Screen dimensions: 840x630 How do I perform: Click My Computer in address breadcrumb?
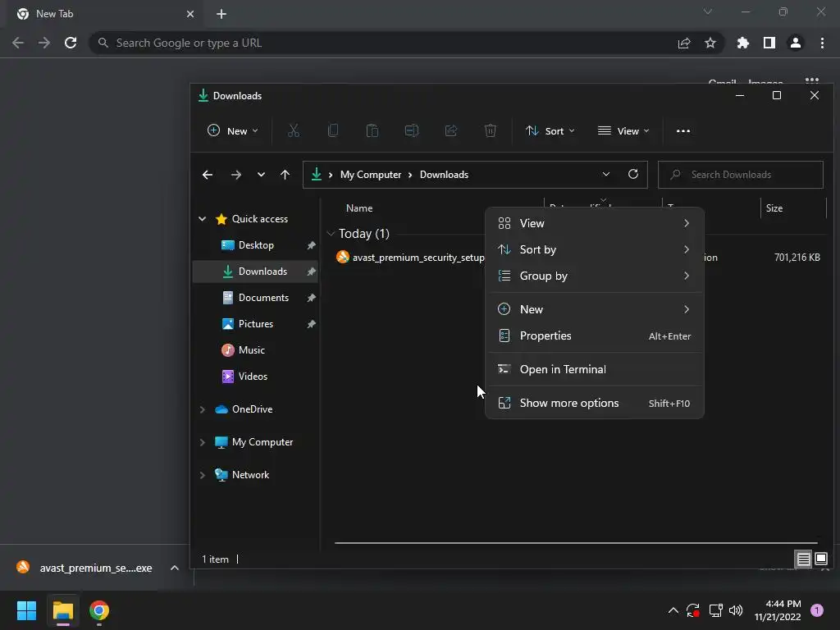click(371, 175)
